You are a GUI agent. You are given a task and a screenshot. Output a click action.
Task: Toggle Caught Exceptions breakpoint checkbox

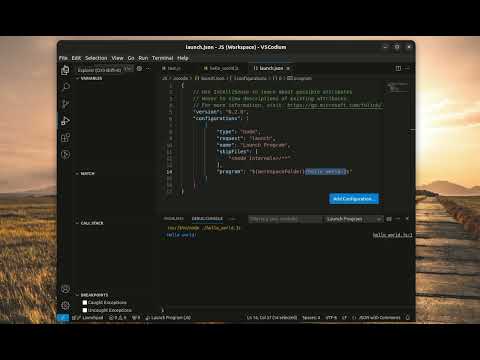point(85,302)
